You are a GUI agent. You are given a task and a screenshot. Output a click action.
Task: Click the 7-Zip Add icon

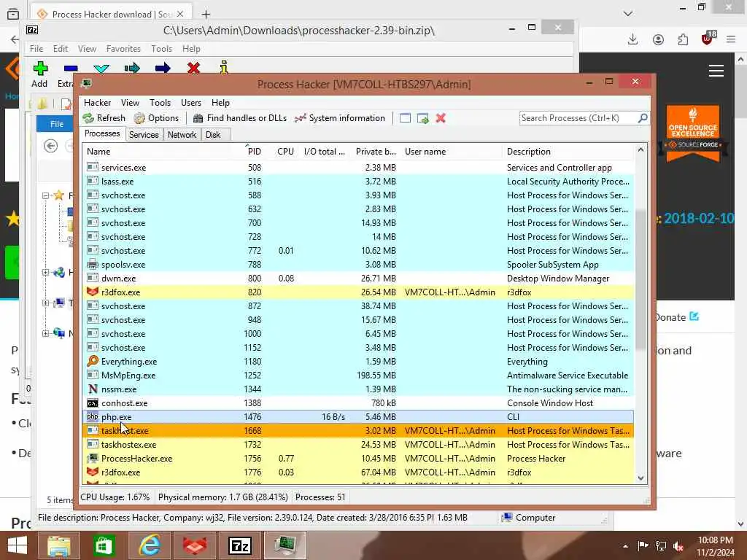[40, 69]
